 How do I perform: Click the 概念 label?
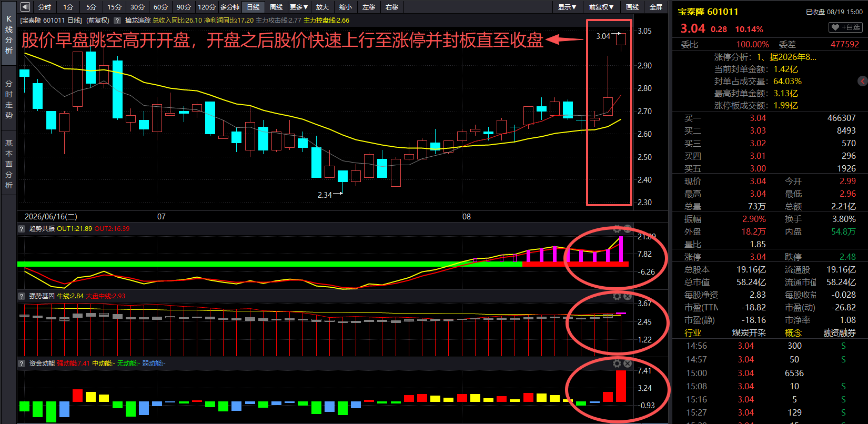[793, 333]
